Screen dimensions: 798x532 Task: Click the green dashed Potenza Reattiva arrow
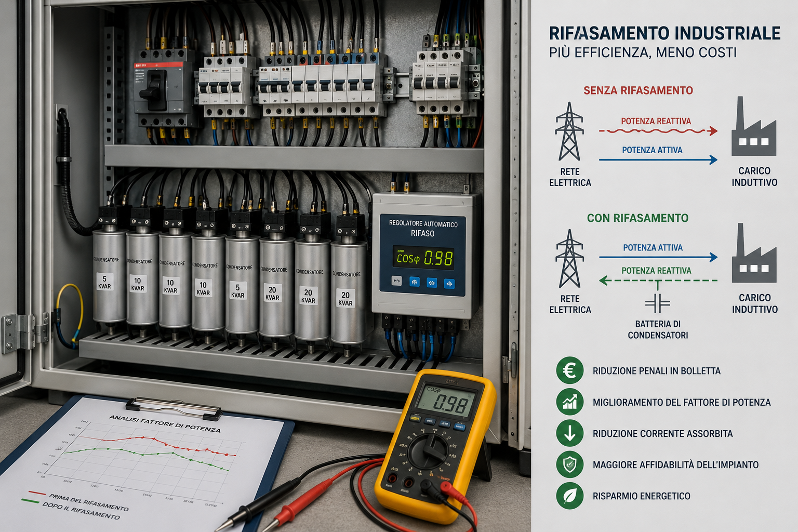point(658,281)
